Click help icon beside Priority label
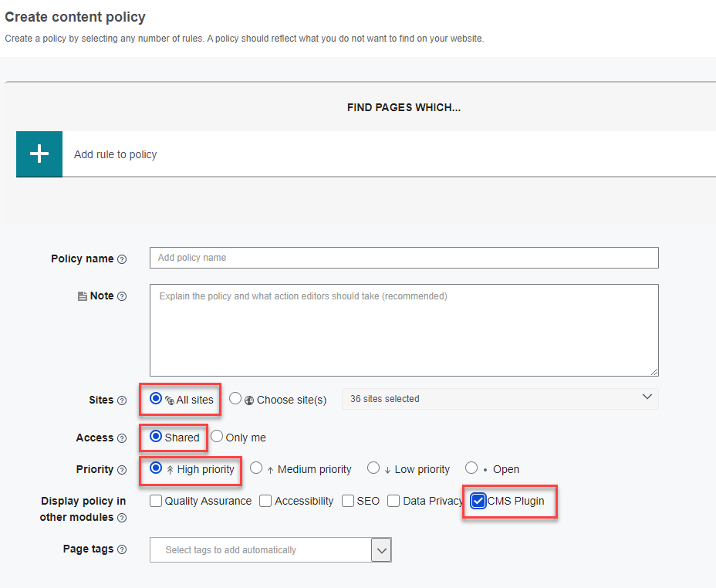This screenshot has height=588, width=716. pos(122,470)
